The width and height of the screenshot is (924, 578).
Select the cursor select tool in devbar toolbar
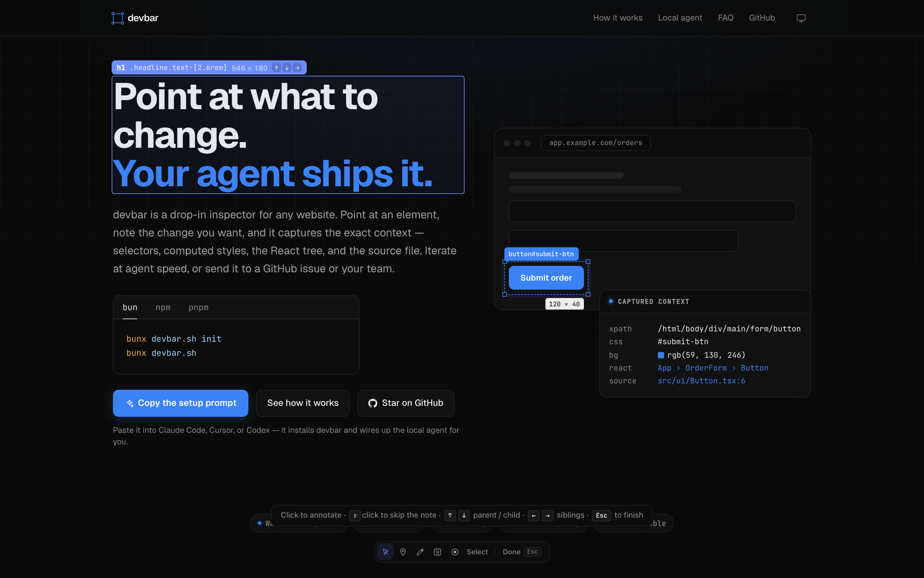tap(385, 552)
